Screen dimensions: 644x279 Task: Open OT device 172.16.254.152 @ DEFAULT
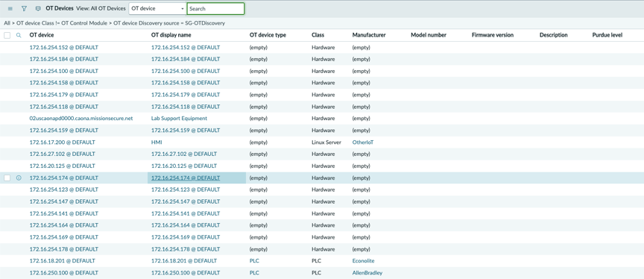click(63, 47)
